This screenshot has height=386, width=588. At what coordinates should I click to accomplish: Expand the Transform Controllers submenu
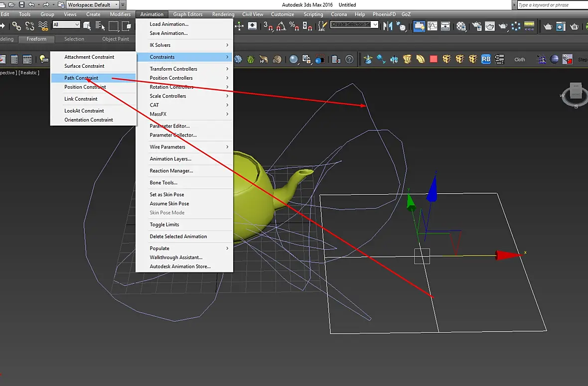point(184,69)
